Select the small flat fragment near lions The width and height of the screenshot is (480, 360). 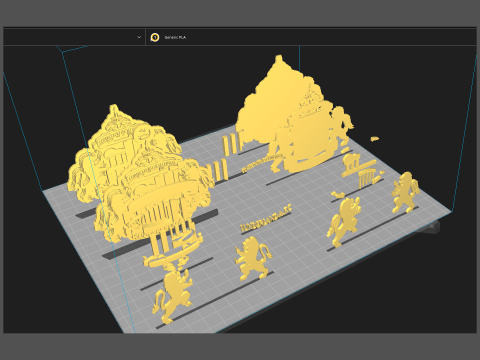pos(337,194)
